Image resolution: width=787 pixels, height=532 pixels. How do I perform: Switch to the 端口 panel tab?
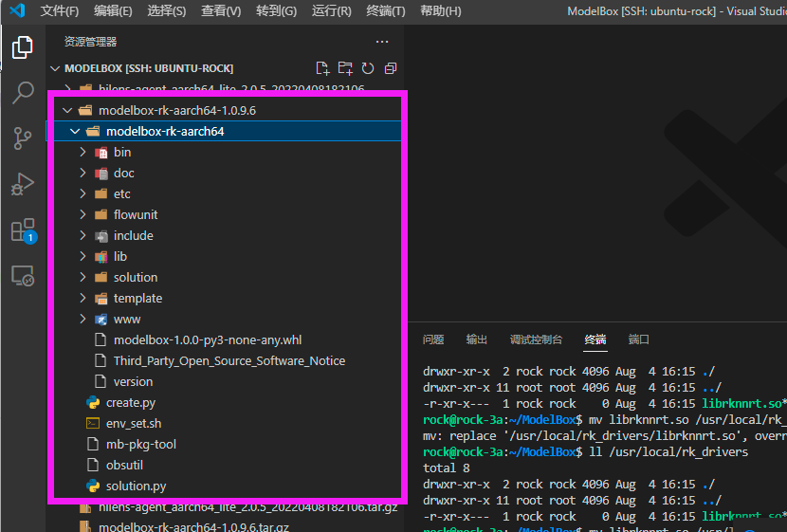click(638, 339)
